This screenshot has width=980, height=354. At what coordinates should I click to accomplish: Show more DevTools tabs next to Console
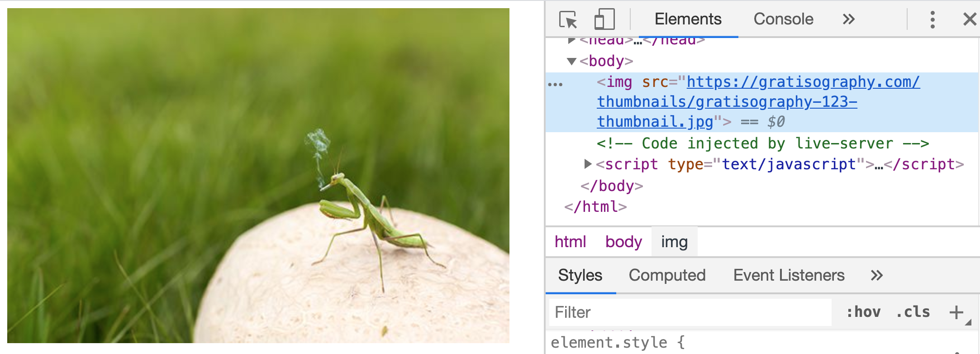pos(849,19)
